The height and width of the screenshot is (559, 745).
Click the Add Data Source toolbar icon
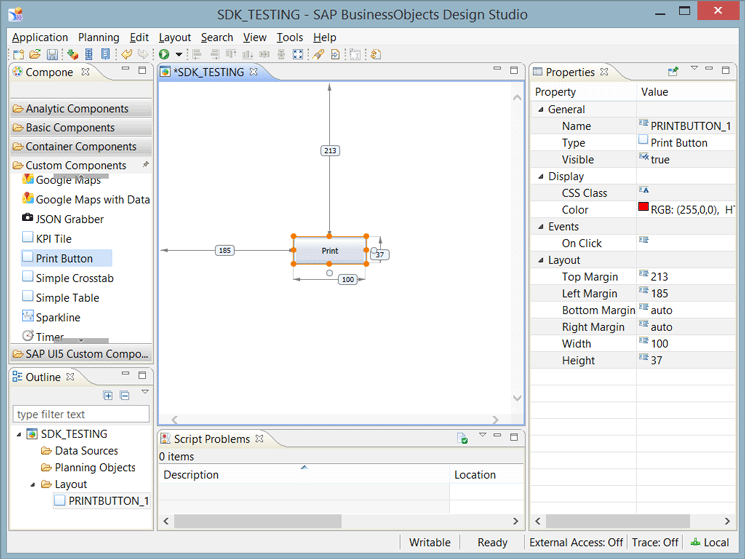pyautogui.click(x=72, y=55)
